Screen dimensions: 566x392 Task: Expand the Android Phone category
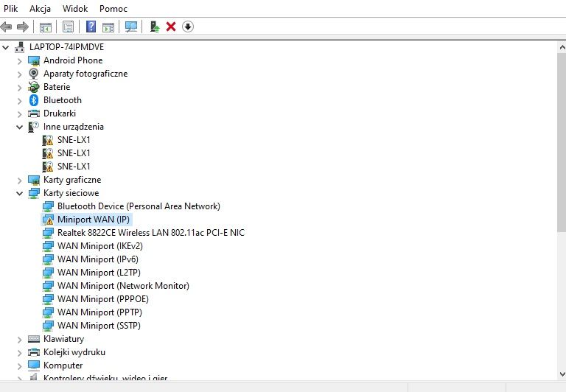(19, 61)
